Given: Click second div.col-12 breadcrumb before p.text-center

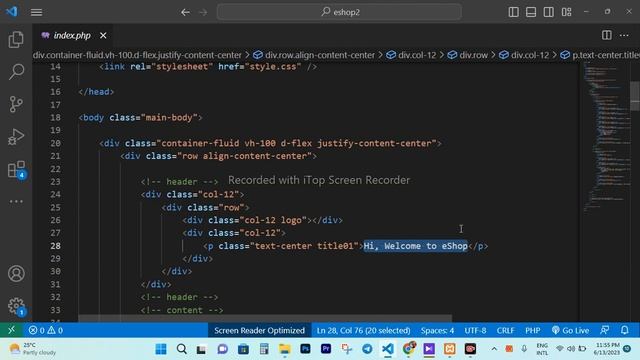Looking at the screenshot, I should (524, 55).
